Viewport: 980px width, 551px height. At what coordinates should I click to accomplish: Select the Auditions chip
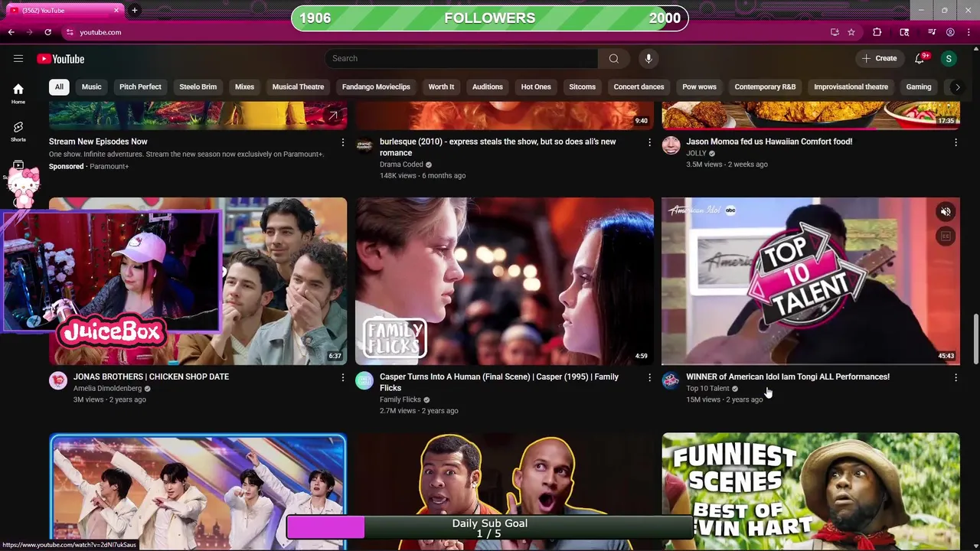click(487, 86)
